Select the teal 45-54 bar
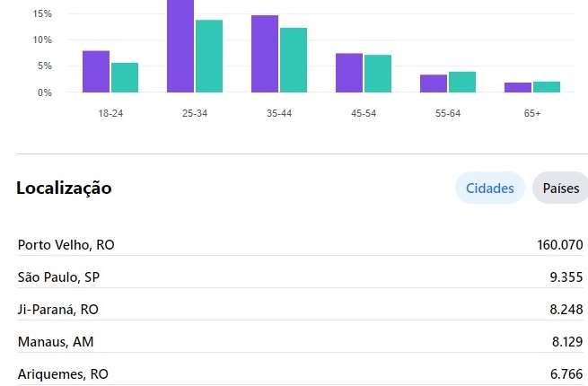The width and height of the screenshot is (588, 386). tap(378, 74)
